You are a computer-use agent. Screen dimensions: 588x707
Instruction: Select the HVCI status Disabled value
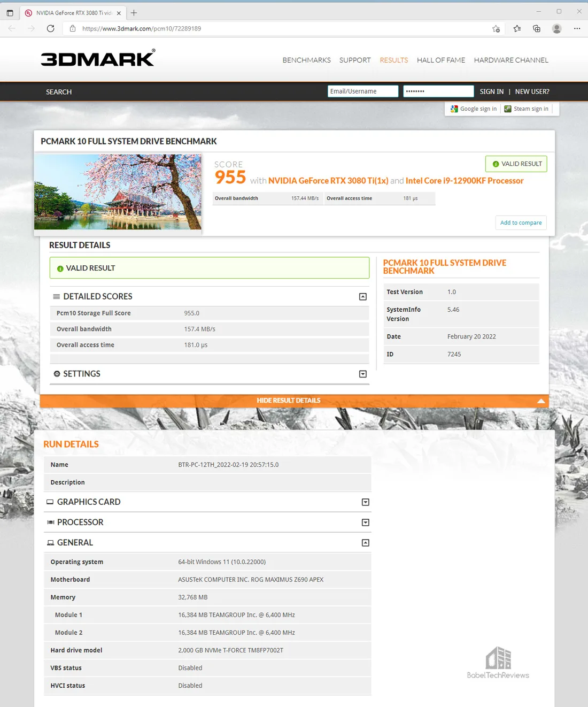(x=190, y=686)
